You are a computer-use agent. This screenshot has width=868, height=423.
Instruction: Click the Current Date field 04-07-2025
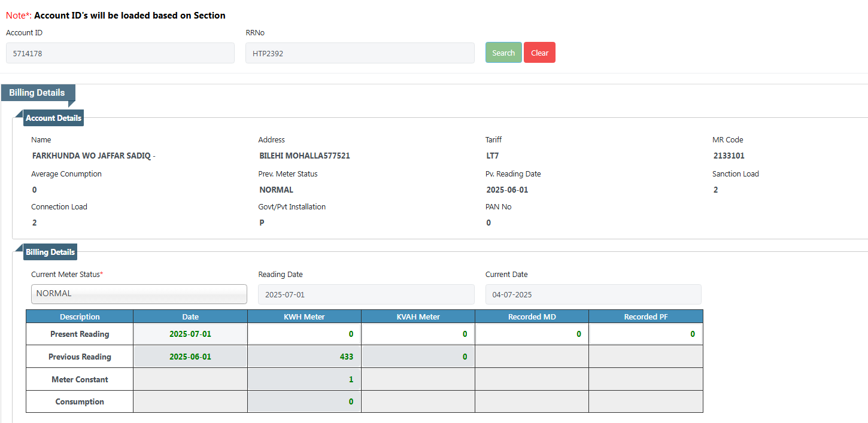[593, 294]
